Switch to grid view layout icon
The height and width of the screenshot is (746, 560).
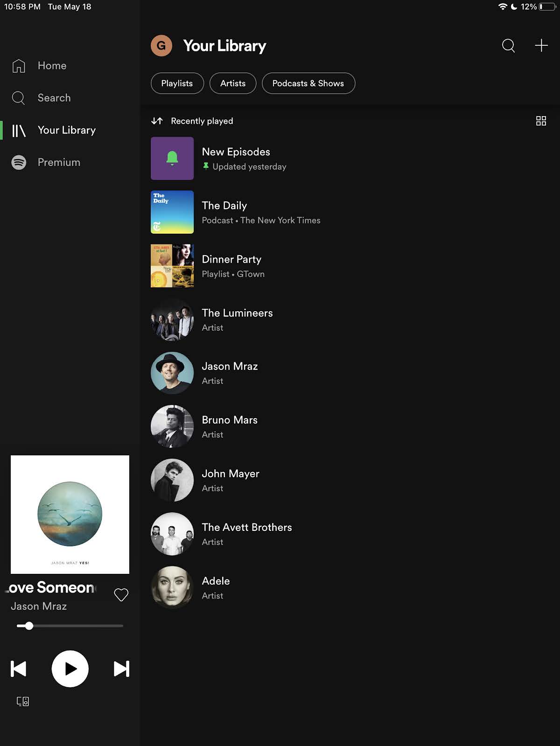(x=541, y=121)
